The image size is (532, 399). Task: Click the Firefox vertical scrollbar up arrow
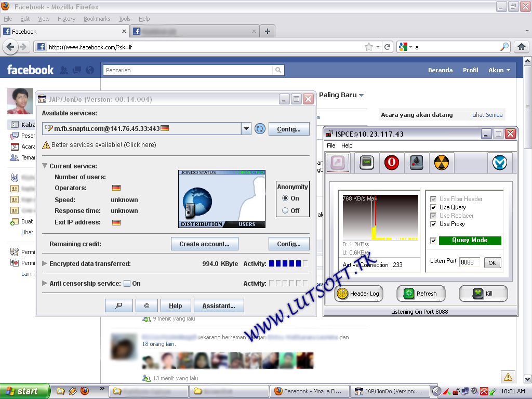[528, 61]
